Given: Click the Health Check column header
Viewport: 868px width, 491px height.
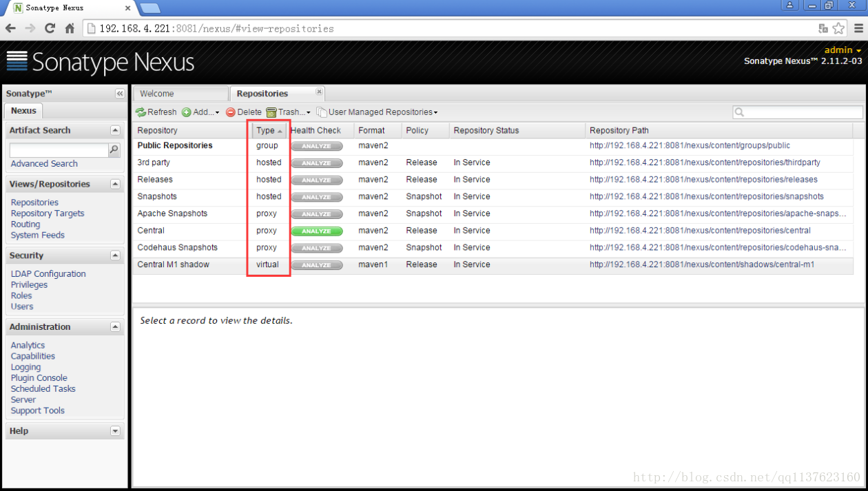Looking at the screenshot, I should 320,130.
